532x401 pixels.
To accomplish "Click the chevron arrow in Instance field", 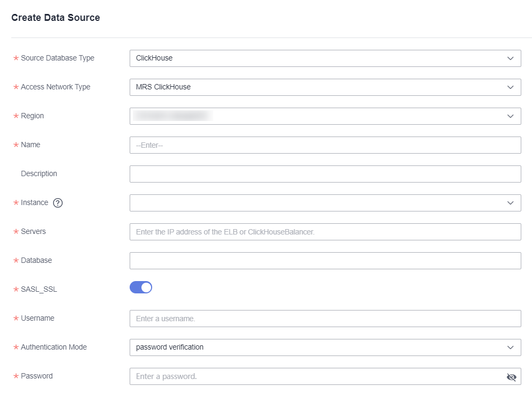I will pyautogui.click(x=510, y=203).
